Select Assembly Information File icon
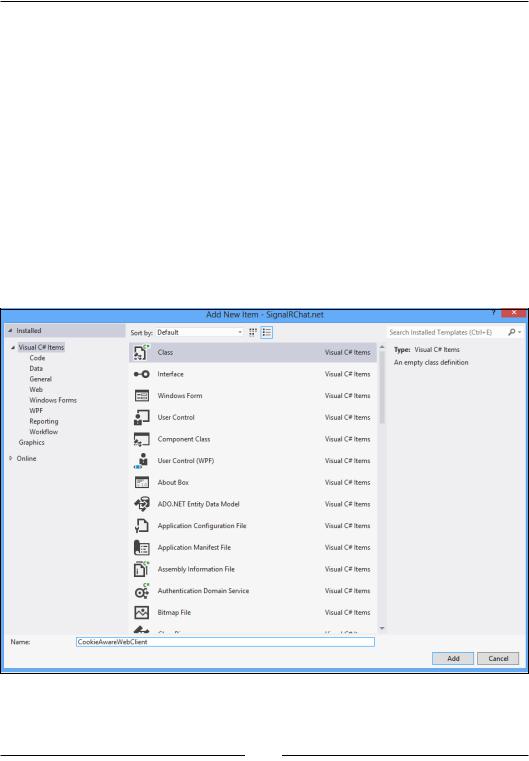 [x=141, y=569]
